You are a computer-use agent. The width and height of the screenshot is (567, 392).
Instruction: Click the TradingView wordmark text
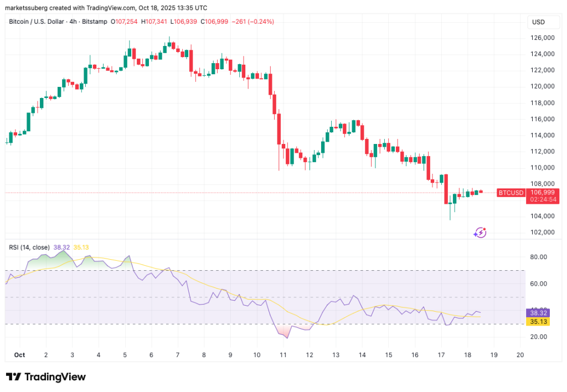55,377
